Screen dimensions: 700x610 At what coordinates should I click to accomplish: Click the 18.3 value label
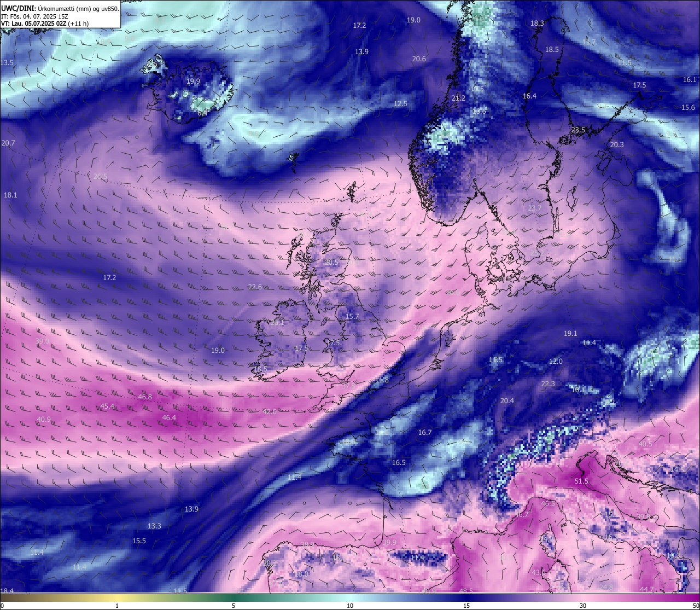pos(537,23)
